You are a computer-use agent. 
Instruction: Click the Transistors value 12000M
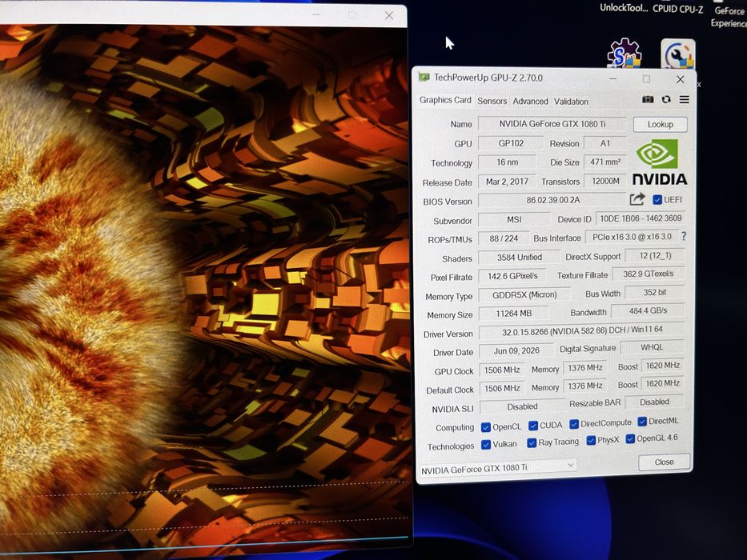pos(605,181)
